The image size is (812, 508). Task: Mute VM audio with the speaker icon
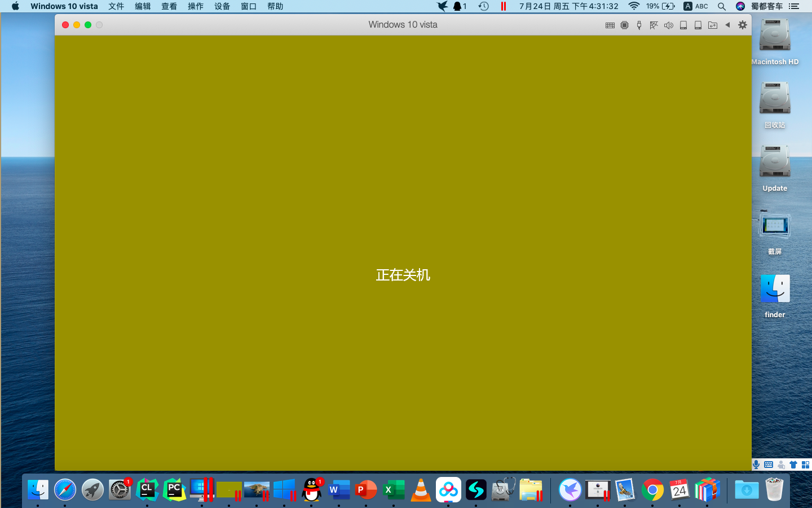[669, 25]
